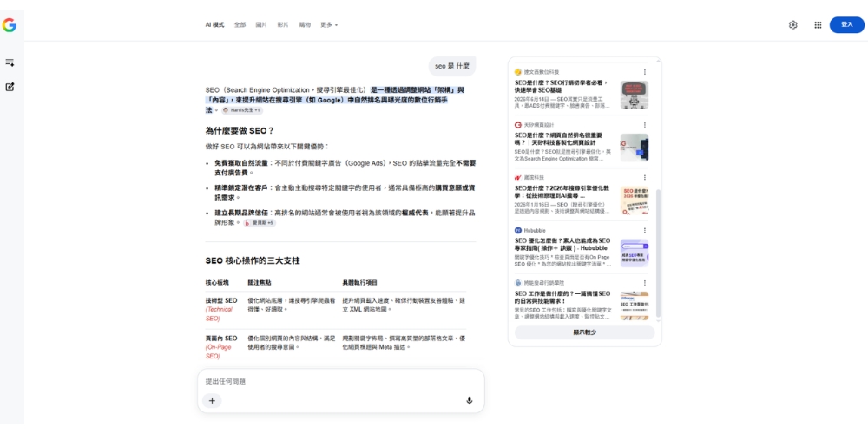Viewport: 868px width, 434px height.
Task: Select the AI 模式 tab
Action: coord(214,25)
